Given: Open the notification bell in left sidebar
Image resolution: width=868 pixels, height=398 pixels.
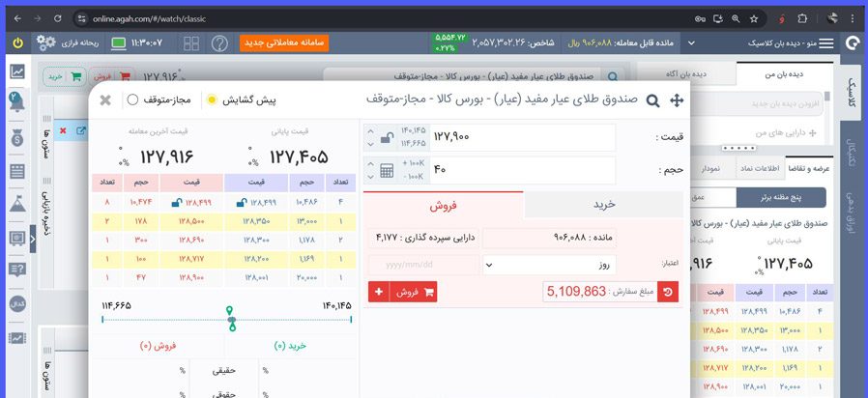Looking at the screenshot, I should tap(17, 99).
